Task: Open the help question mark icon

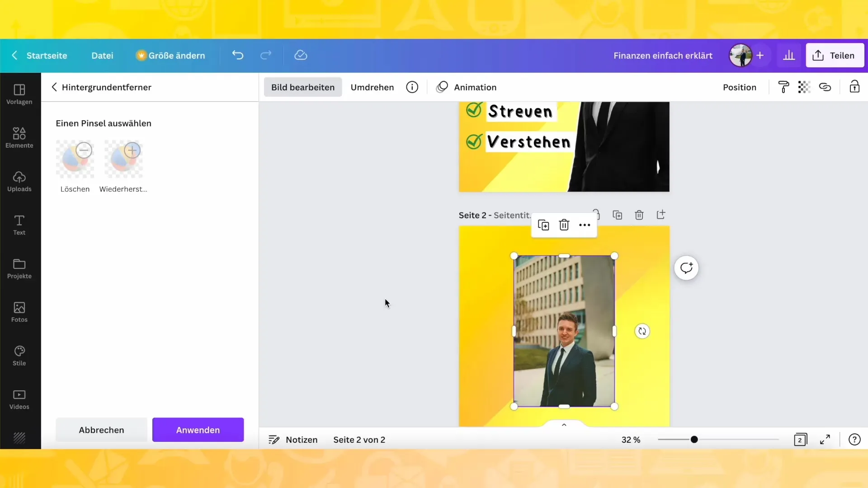Action: 854,440
